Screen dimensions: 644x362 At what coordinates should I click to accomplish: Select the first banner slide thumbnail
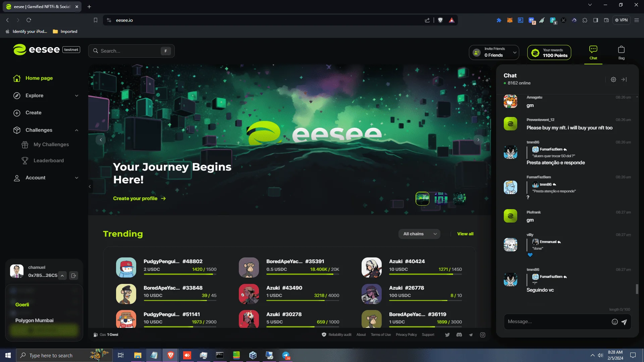422,198
